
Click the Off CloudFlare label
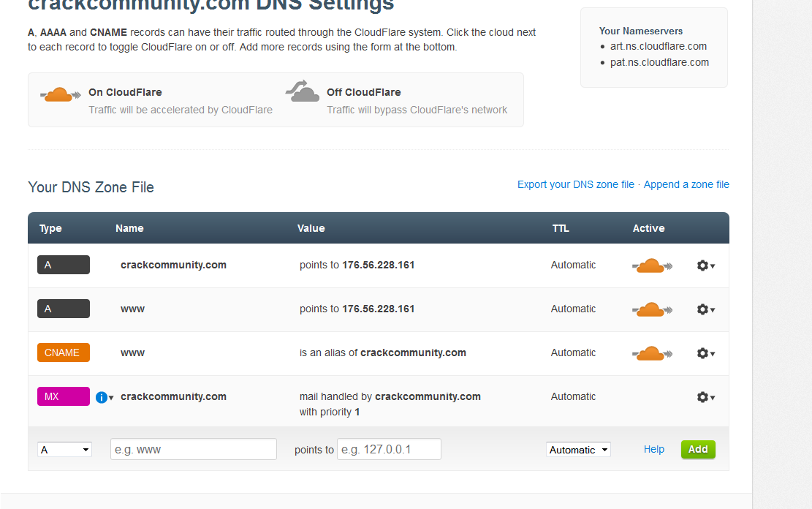click(363, 92)
